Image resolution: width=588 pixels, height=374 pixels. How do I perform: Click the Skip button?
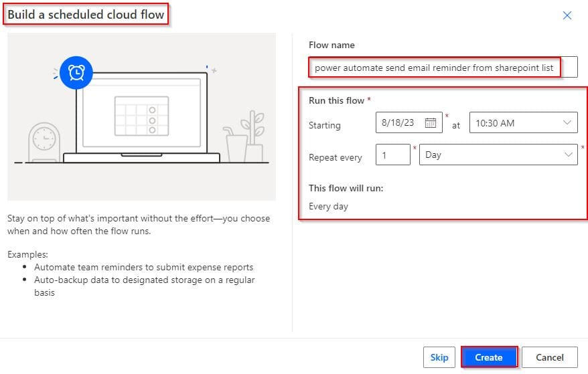(x=439, y=357)
